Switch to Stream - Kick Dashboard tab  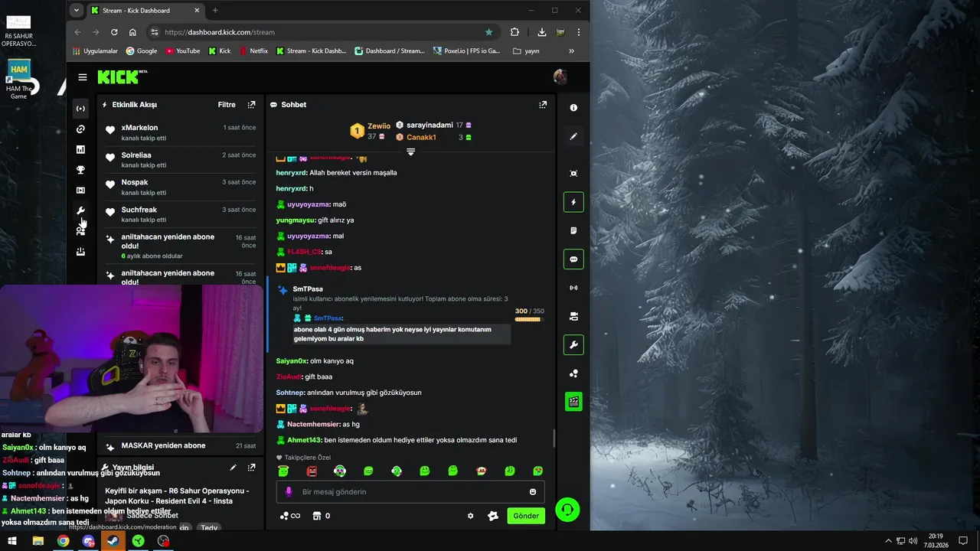coord(145,11)
